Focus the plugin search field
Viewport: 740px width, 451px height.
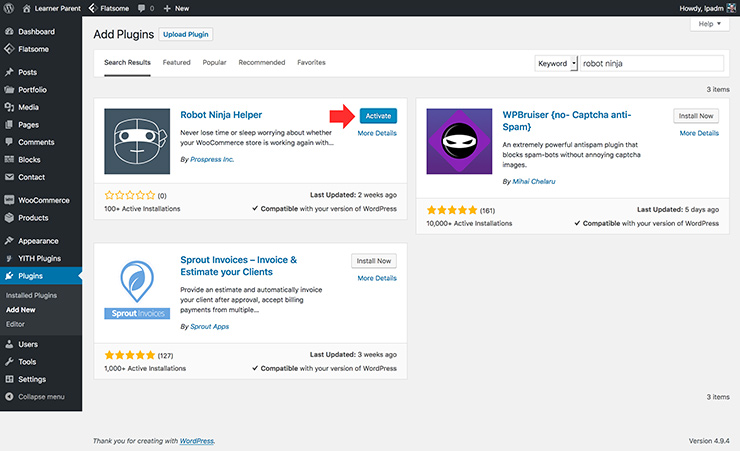[x=651, y=63]
